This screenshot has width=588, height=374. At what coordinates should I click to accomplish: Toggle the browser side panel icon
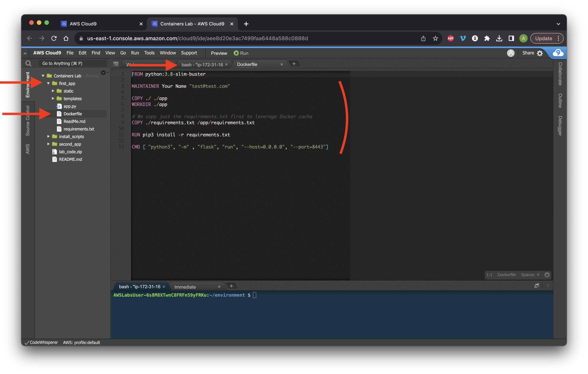tap(511, 38)
